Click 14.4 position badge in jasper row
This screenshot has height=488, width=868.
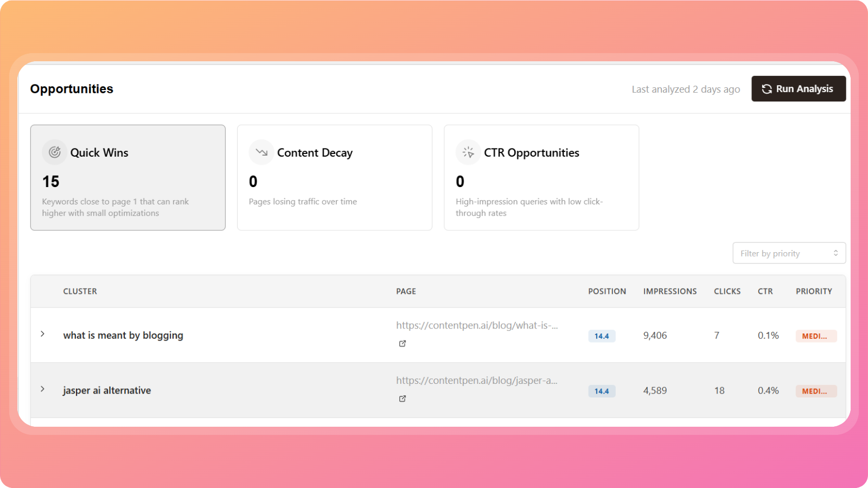(x=602, y=391)
